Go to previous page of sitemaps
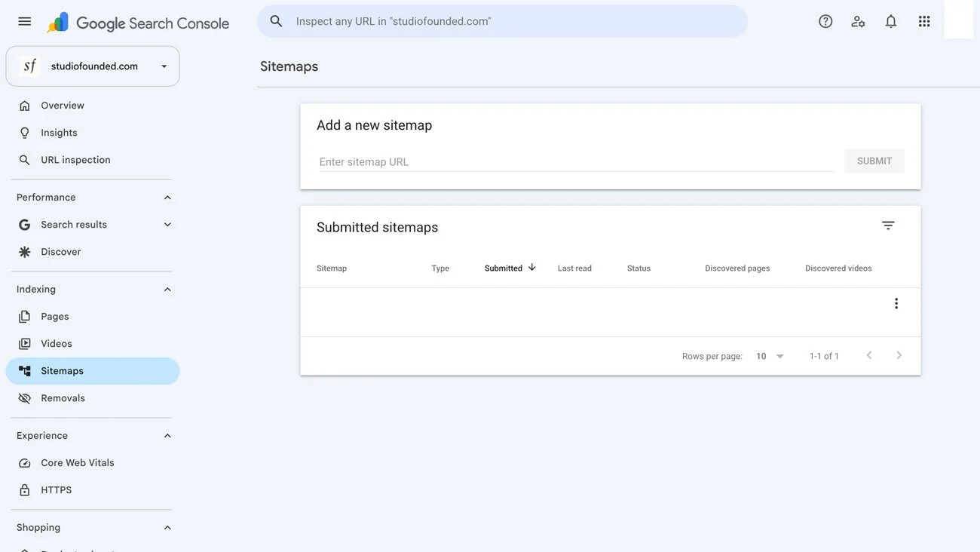The image size is (980, 552). pyautogui.click(x=869, y=355)
